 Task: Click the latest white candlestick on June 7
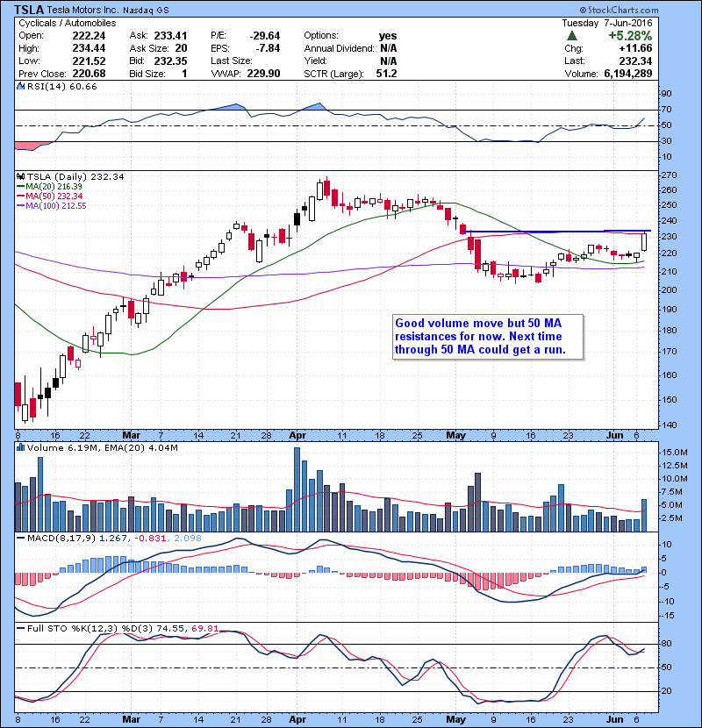tap(644, 241)
